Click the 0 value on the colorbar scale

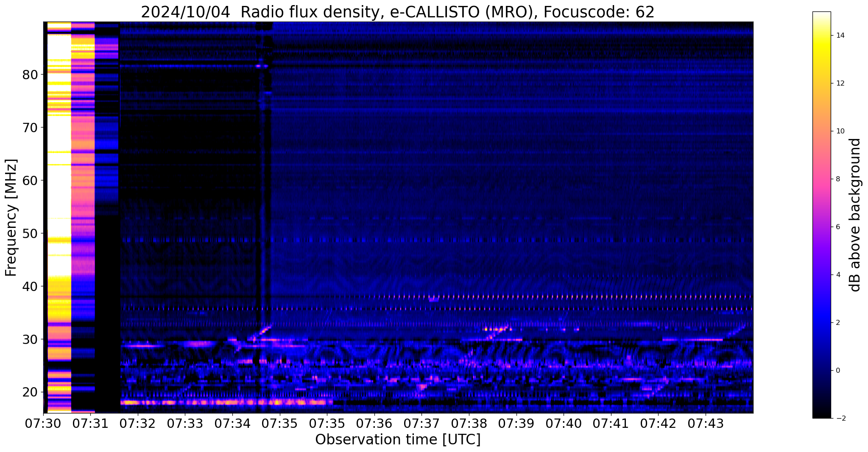[x=838, y=371]
